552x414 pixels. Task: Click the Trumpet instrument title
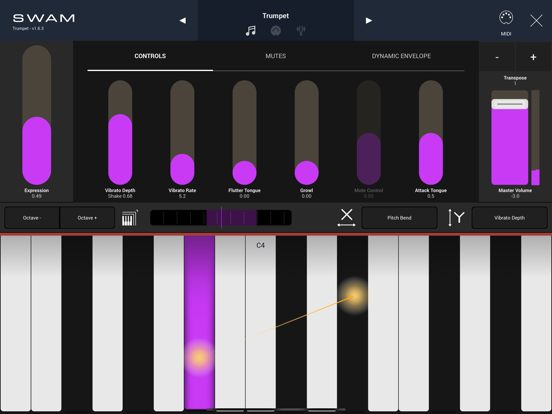(x=276, y=16)
